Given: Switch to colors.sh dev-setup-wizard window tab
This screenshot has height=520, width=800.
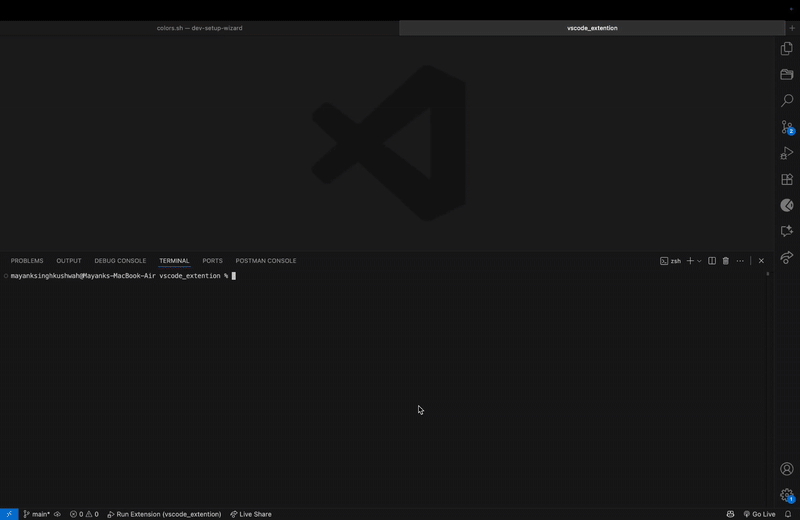Looking at the screenshot, I should (199, 28).
